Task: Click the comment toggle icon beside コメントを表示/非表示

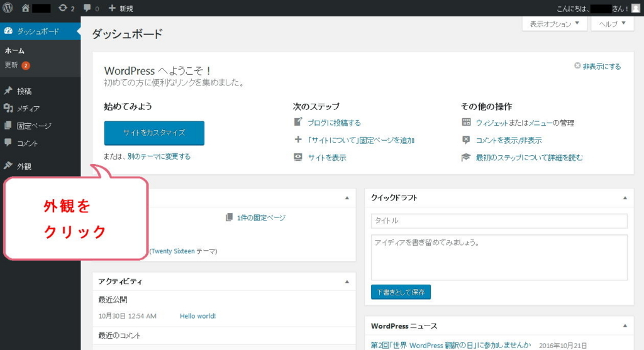Action: coord(466,140)
